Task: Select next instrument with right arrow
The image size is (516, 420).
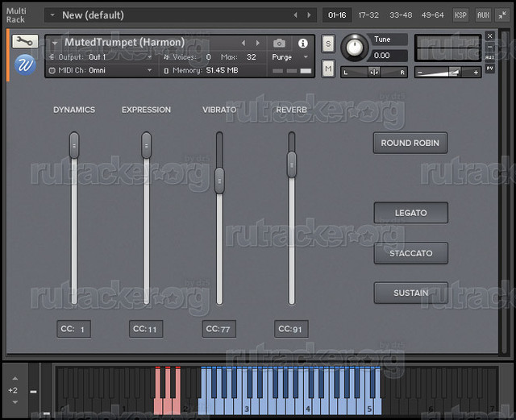Action: pos(258,43)
